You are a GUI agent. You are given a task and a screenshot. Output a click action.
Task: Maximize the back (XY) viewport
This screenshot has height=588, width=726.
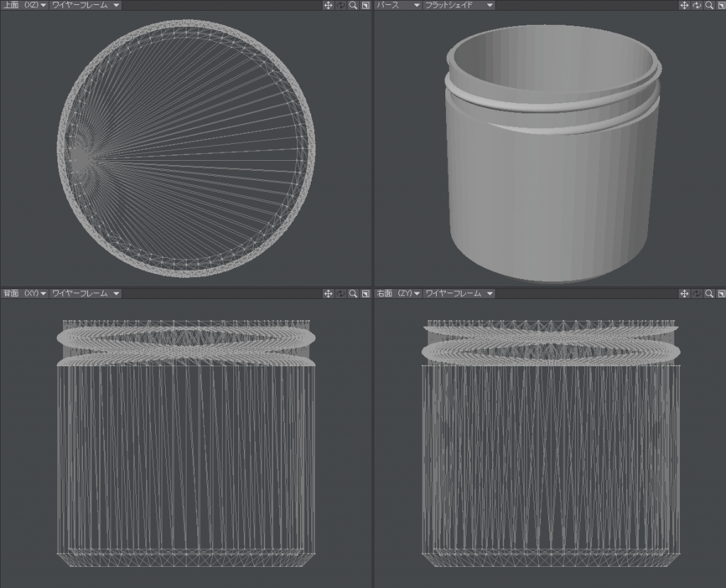click(x=365, y=293)
